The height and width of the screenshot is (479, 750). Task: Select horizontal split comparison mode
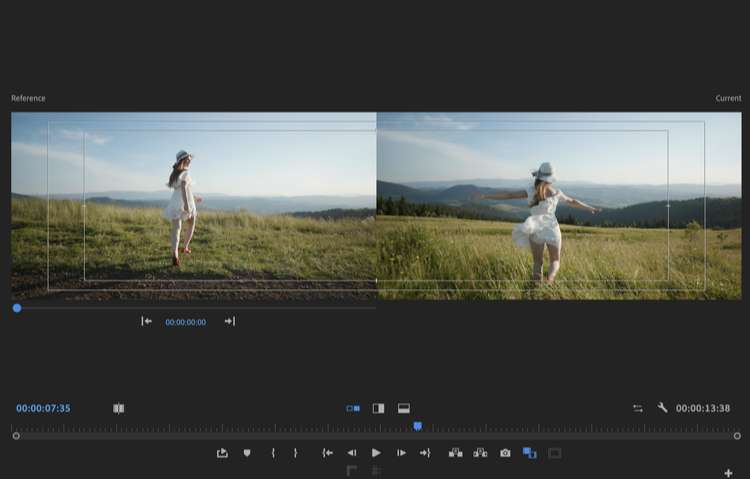pos(404,408)
